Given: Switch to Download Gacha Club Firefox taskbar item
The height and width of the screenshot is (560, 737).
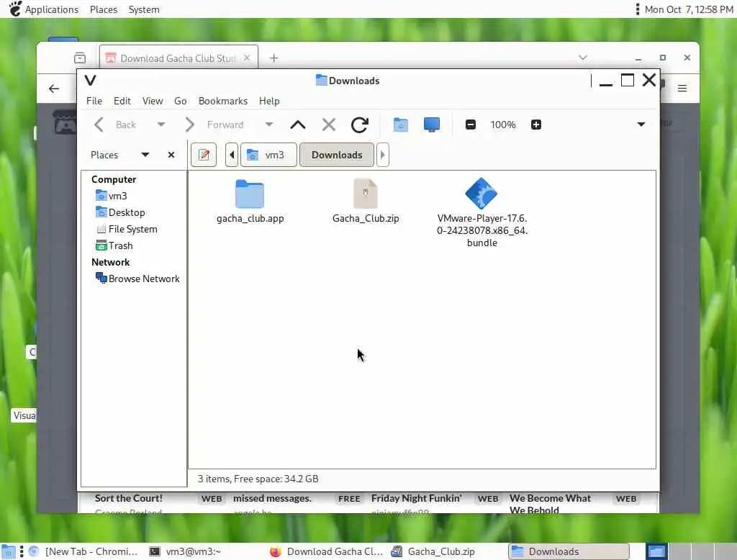Looking at the screenshot, I should tap(327, 551).
